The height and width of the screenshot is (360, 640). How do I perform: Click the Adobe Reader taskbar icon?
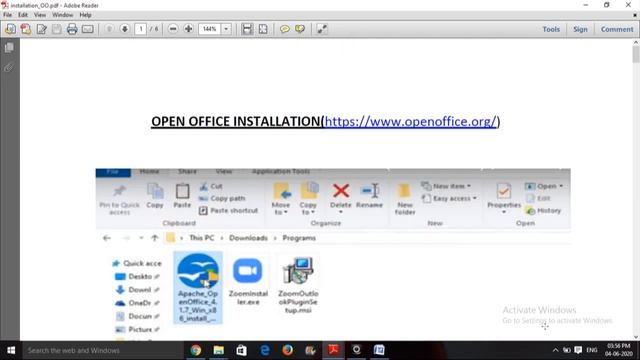coord(333,350)
